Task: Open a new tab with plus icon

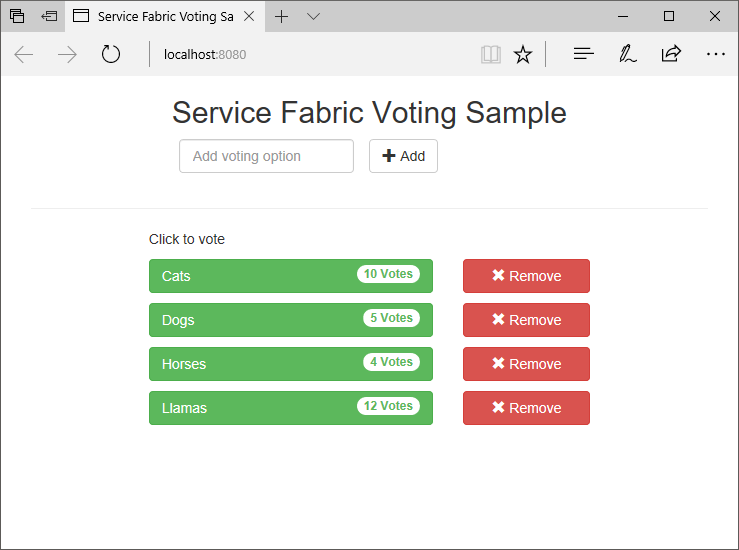Action: (282, 16)
